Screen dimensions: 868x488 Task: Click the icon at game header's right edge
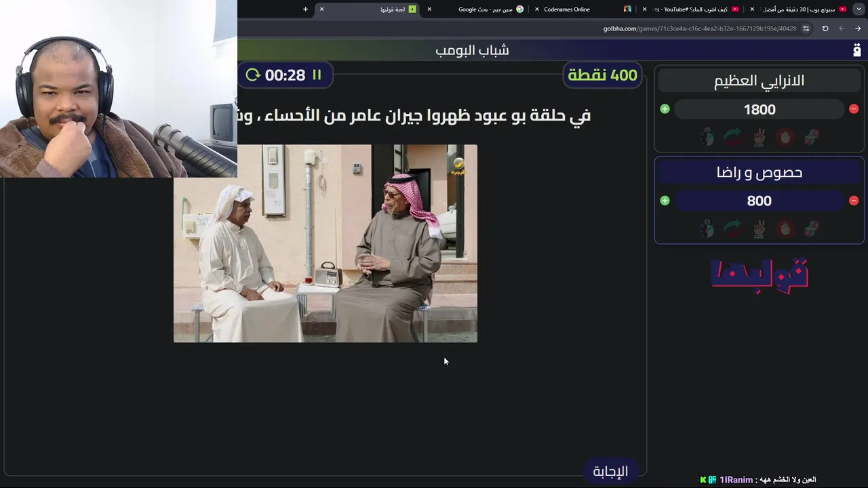coord(857,50)
